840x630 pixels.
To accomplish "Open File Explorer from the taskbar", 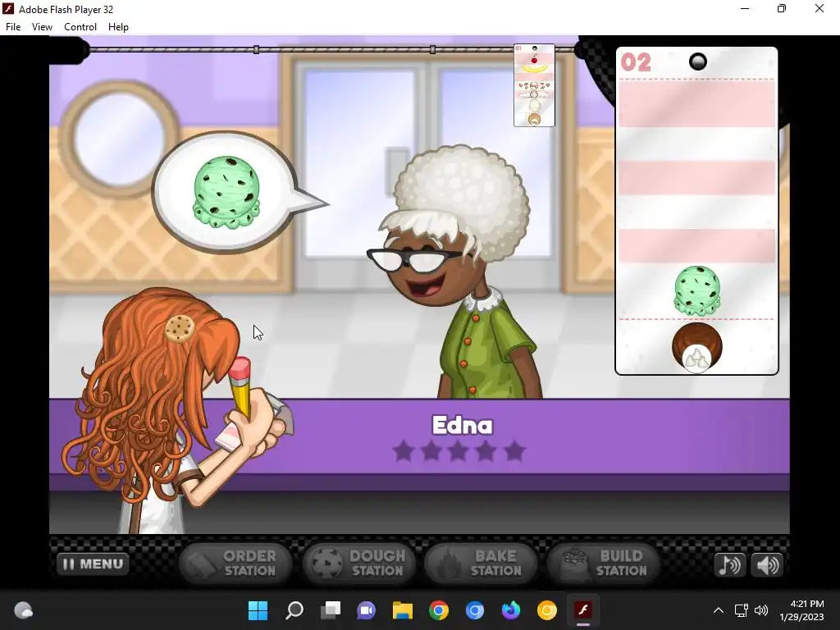I will coord(402,610).
